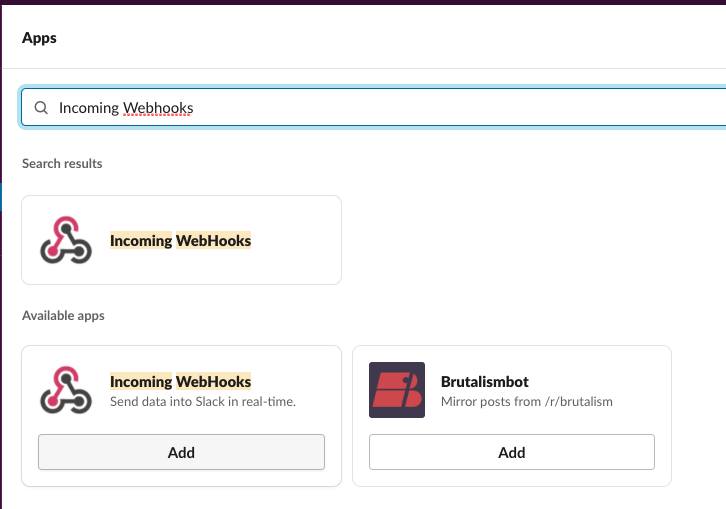Screen dimensions: 726x509
Task: Add the Brutalismbot app
Action: [x=512, y=452]
